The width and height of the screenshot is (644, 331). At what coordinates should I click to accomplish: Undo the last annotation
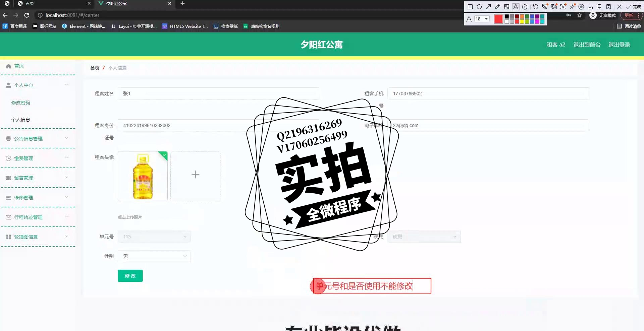535,7
